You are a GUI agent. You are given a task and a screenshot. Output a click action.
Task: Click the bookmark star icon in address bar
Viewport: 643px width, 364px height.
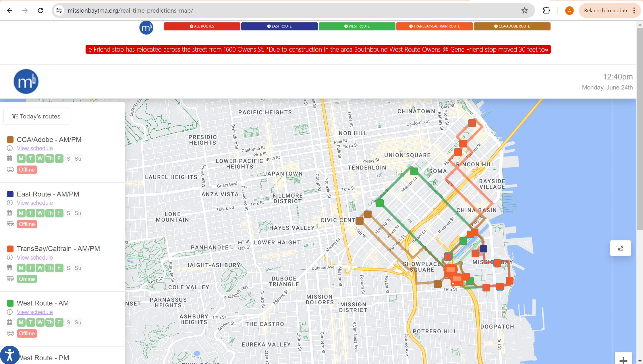point(524,11)
